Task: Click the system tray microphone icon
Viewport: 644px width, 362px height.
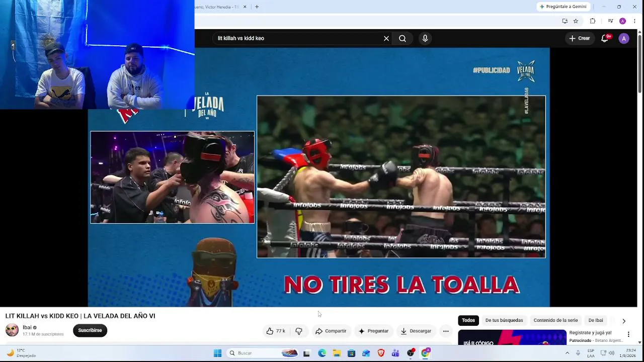Action: click(x=578, y=353)
